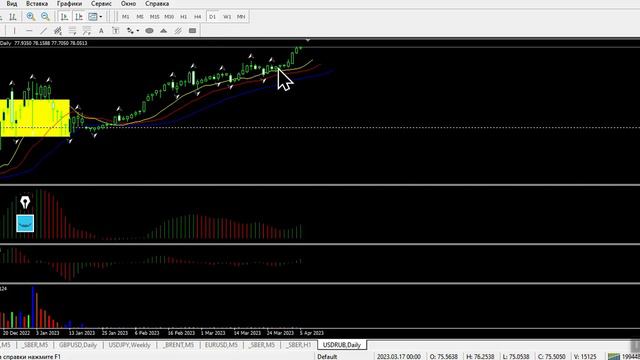Pick the parallel diagonal lines tool beside triangle
This screenshot has width=640, height=360.
[178, 31]
